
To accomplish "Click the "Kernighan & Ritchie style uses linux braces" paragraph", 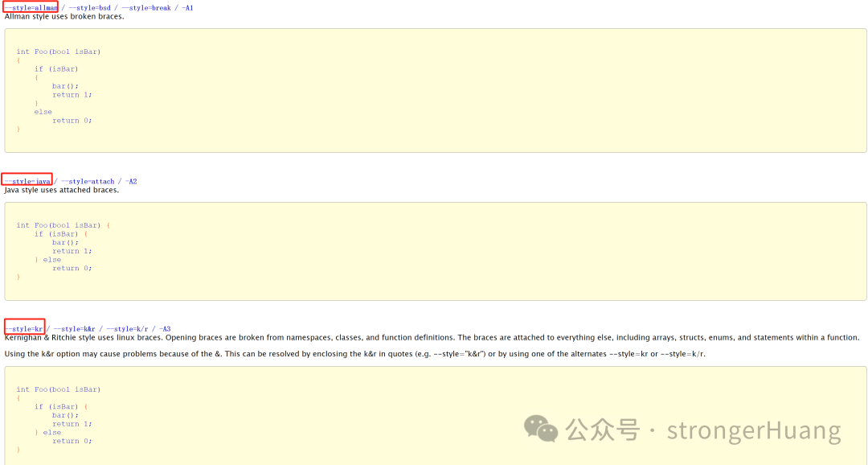I will pos(432,338).
